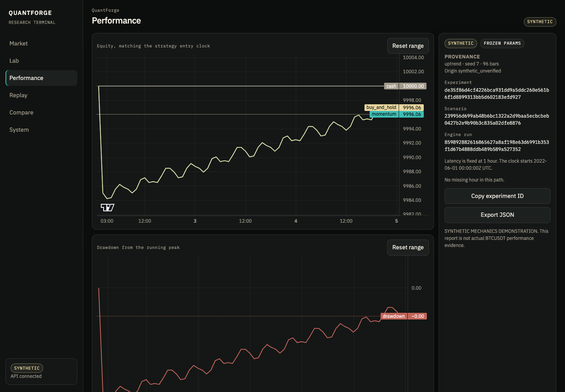Viewport: 565px width, 392px height.
Task: Click the drawdown series label
Action: pyautogui.click(x=394, y=316)
